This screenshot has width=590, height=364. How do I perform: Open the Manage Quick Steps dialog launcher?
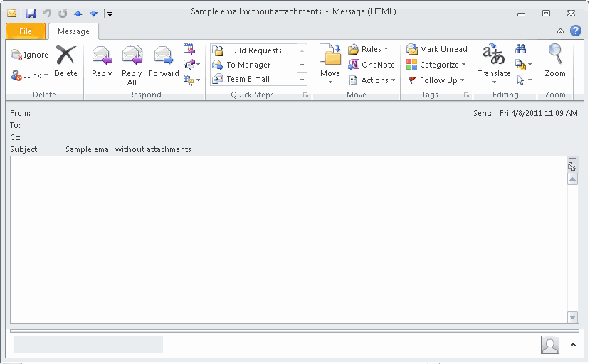click(x=305, y=95)
